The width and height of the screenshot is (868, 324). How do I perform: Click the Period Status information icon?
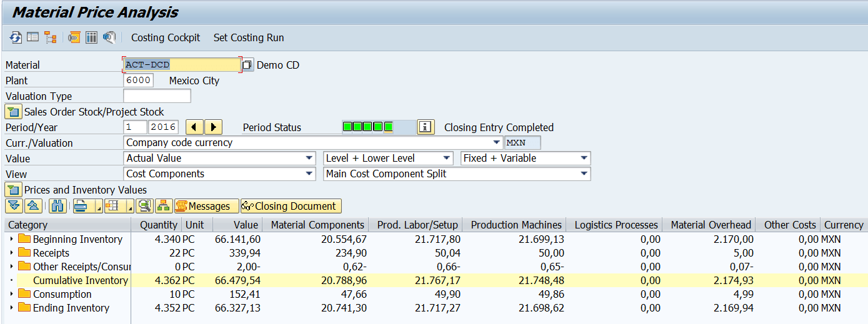426,127
